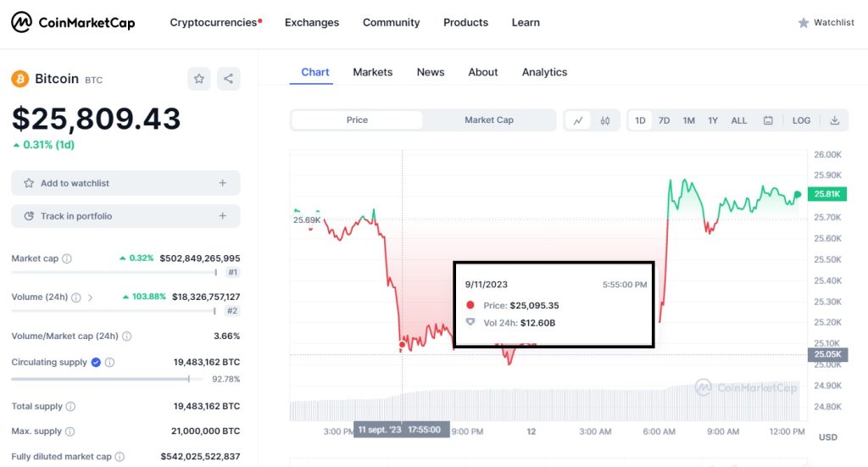Click Track in portfolio button
The width and height of the screenshot is (868, 467).
coord(125,216)
